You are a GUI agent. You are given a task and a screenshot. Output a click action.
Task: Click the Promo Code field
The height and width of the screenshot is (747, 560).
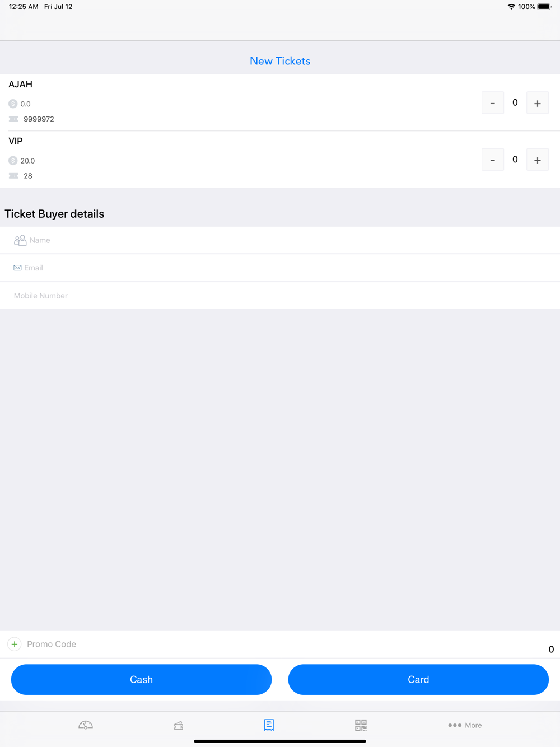pos(280,644)
